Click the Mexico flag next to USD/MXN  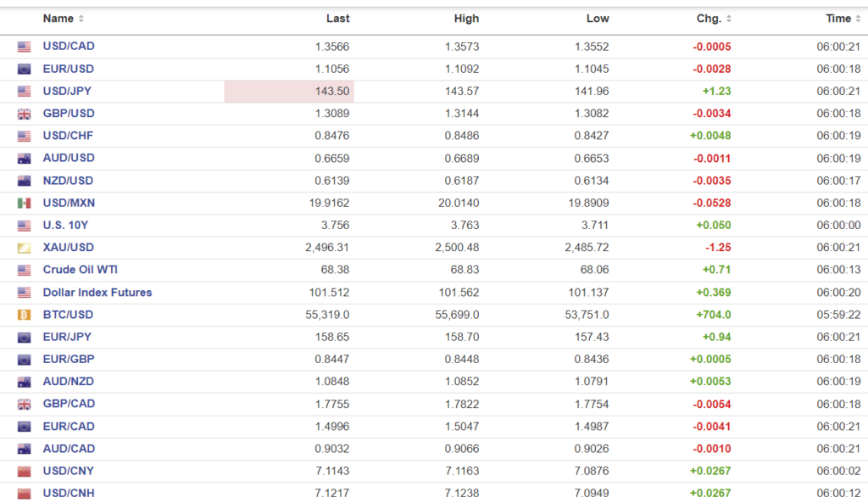[24, 203]
